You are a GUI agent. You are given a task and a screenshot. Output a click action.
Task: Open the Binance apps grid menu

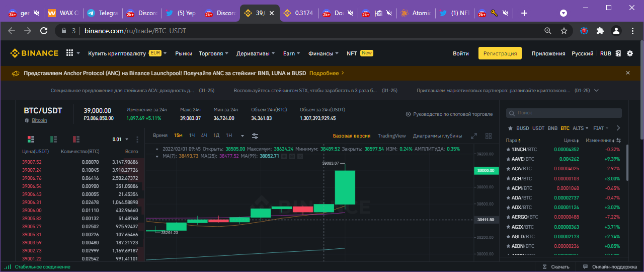coord(70,53)
